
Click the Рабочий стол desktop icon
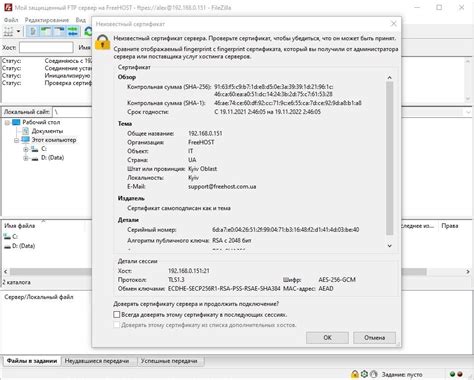16,122
